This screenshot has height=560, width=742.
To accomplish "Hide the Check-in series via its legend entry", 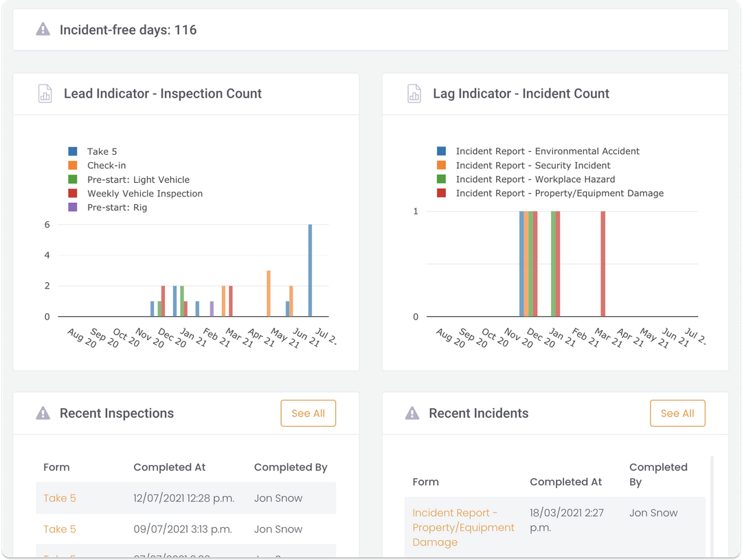I will (100, 165).
